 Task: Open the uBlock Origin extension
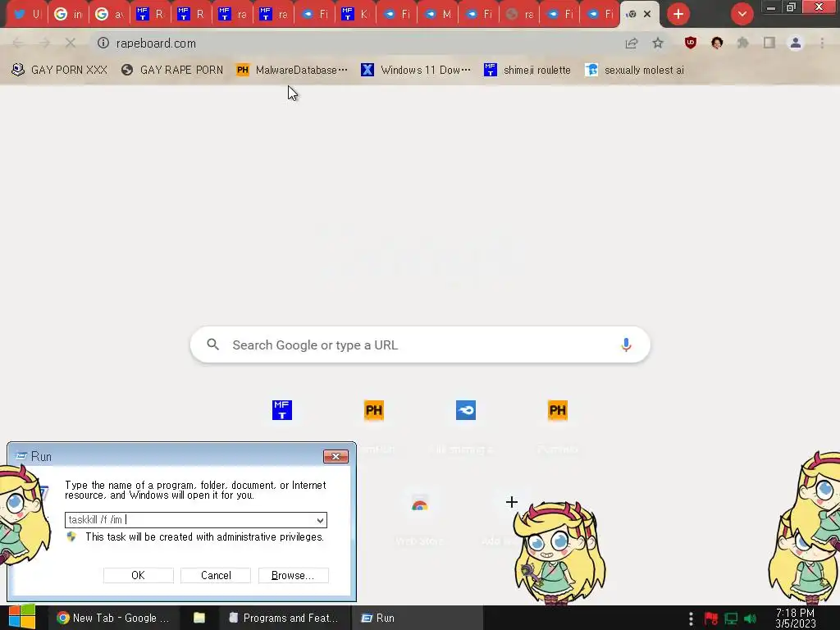click(x=691, y=43)
